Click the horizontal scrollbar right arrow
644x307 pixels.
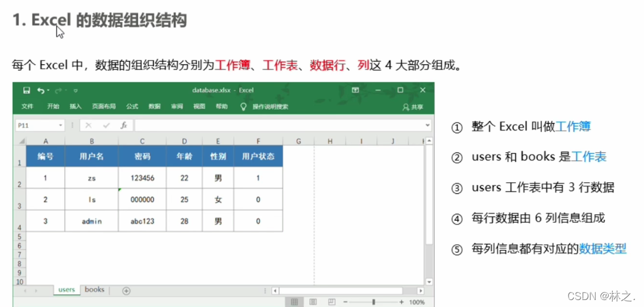coord(420,291)
